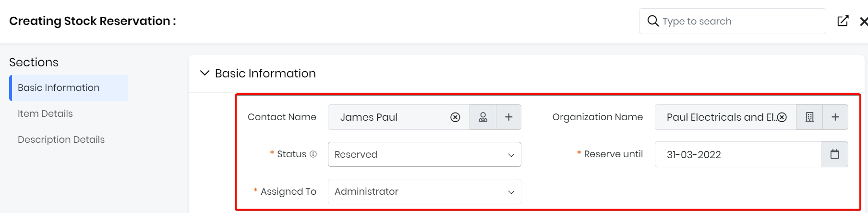This screenshot has height=213, width=868.
Task: Go to the Item Details section
Action: [x=45, y=114]
